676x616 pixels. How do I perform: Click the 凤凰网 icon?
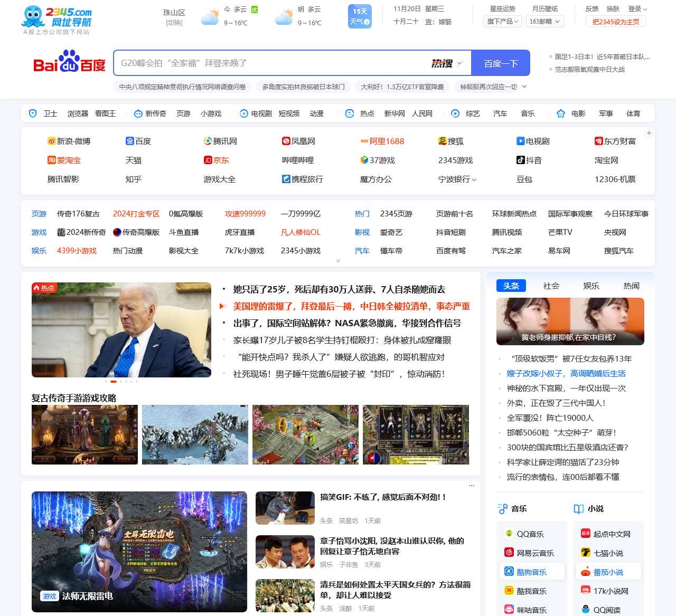[286, 141]
